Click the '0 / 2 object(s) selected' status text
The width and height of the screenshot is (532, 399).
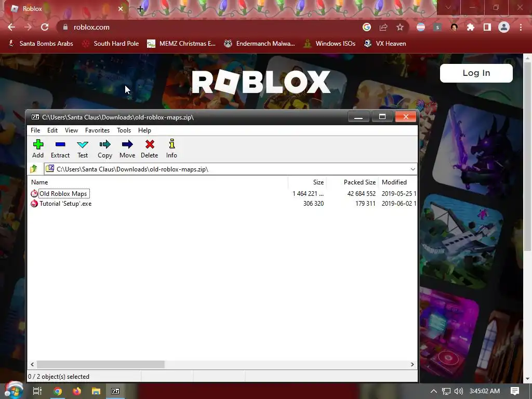tap(59, 377)
